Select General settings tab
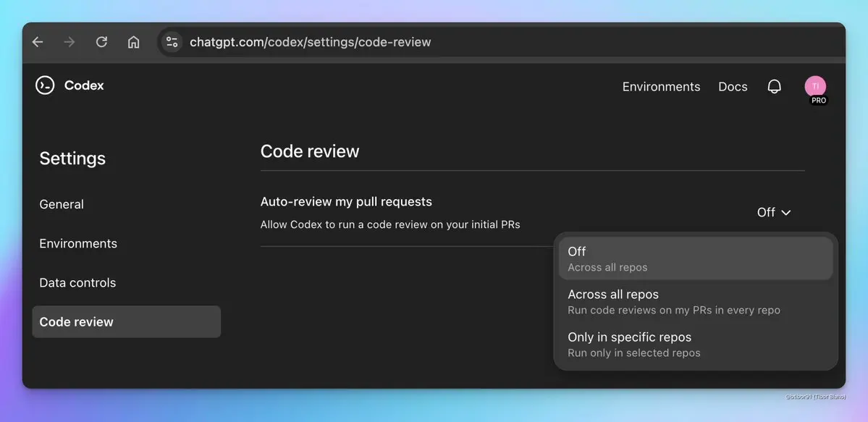Viewport: 868px width, 422px height. (62, 204)
